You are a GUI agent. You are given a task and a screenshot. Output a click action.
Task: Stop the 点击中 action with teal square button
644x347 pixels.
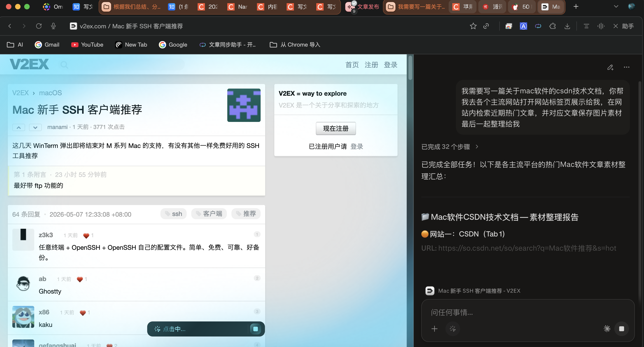click(256, 329)
